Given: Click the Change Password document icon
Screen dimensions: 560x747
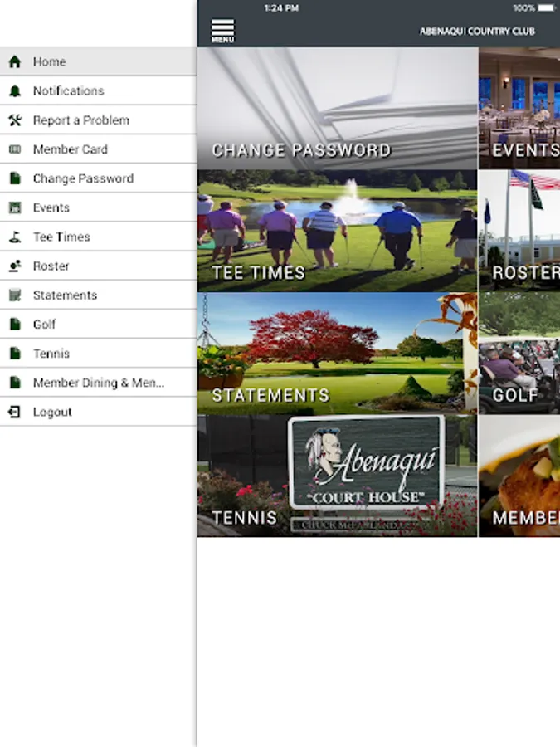Looking at the screenshot, I should (x=15, y=178).
